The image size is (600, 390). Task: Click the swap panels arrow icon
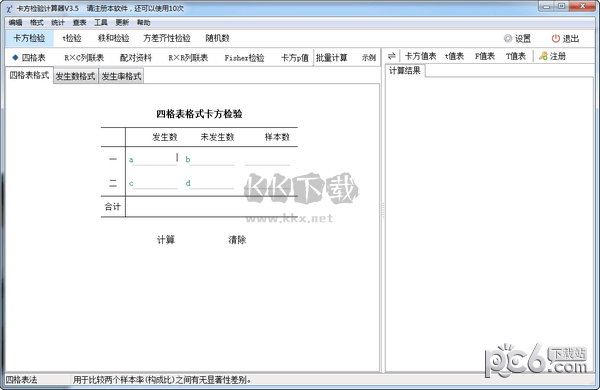point(391,56)
